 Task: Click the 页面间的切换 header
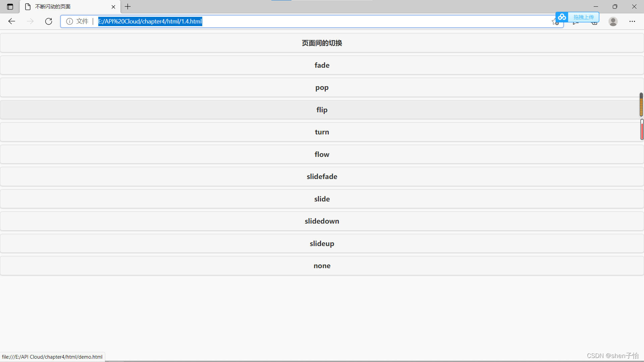pyautogui.click(x=322, y=43)
